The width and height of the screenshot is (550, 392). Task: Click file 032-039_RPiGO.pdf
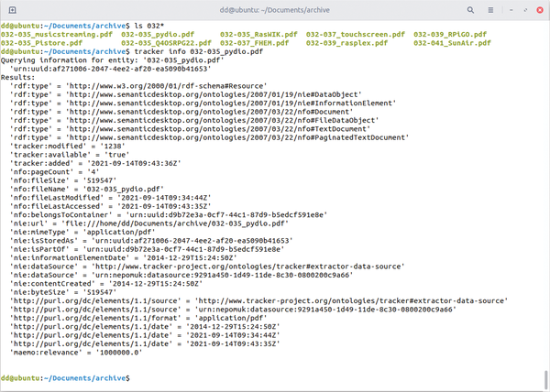click(450, 34)
